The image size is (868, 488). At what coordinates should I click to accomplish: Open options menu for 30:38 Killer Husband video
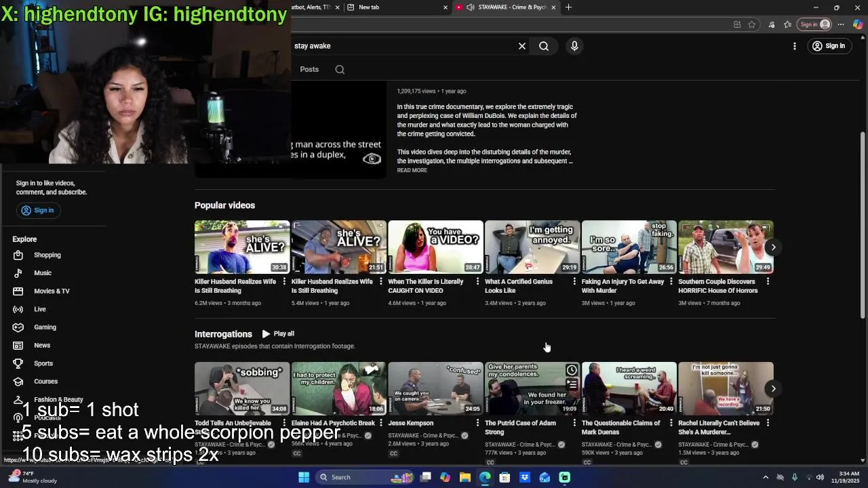click(x=284, y=281)
